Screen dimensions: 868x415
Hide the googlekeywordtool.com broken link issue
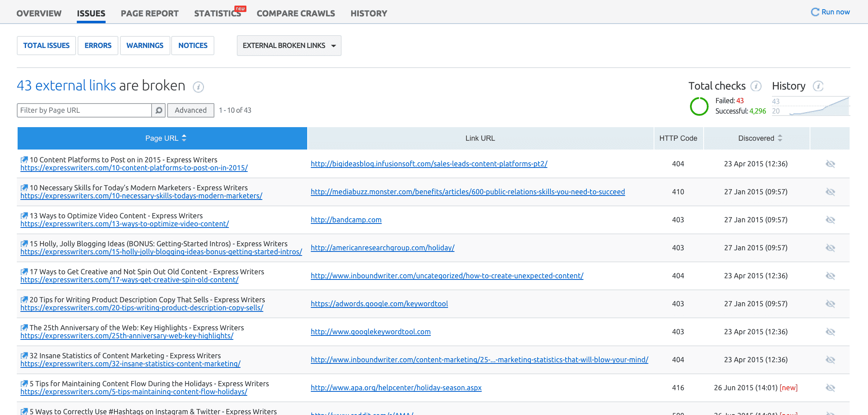tap(830, 332)
